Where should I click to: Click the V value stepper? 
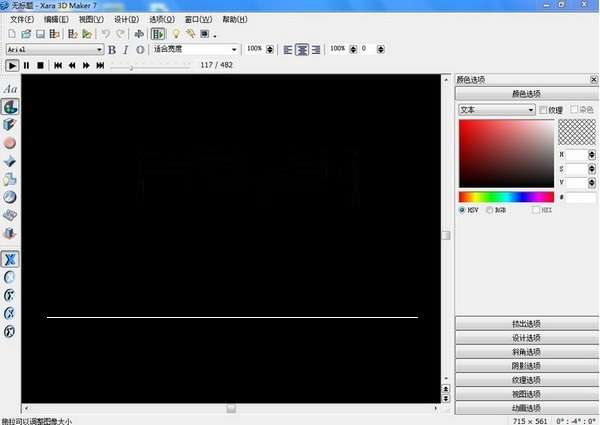click(592, 182)
